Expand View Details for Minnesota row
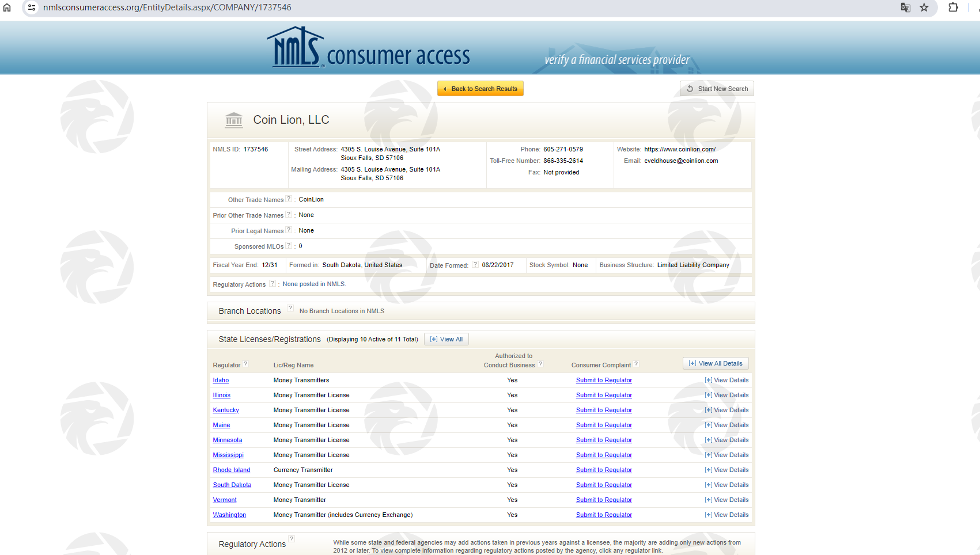 click(727, 440)
